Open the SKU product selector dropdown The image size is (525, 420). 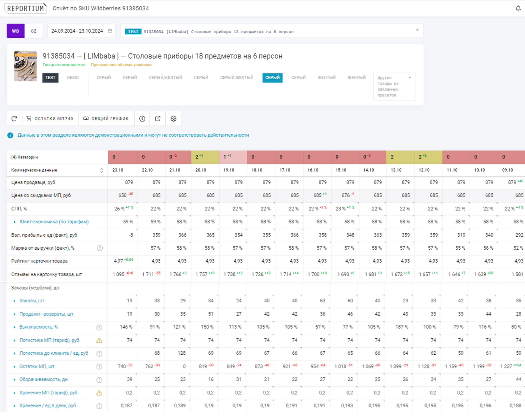point(417,30)
